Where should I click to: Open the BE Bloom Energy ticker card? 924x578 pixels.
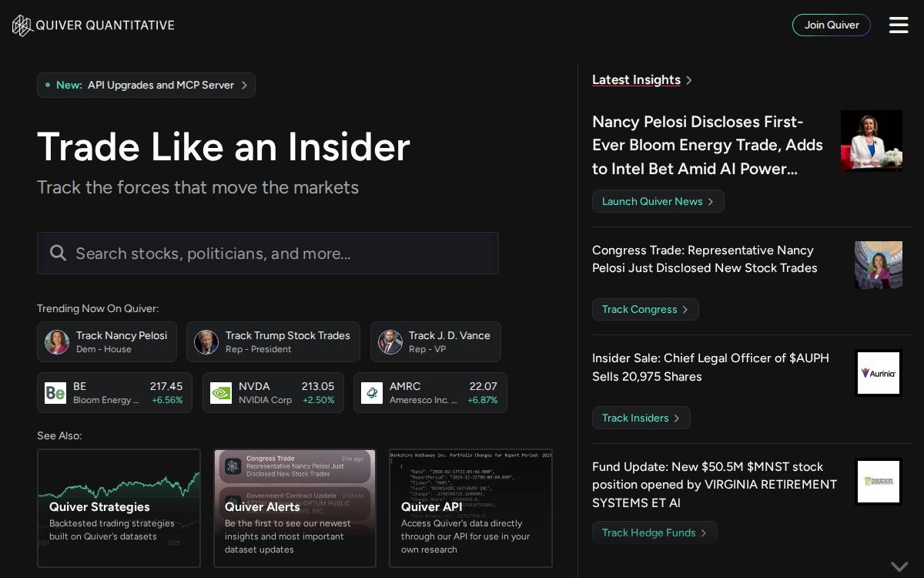tap(115, 393)
